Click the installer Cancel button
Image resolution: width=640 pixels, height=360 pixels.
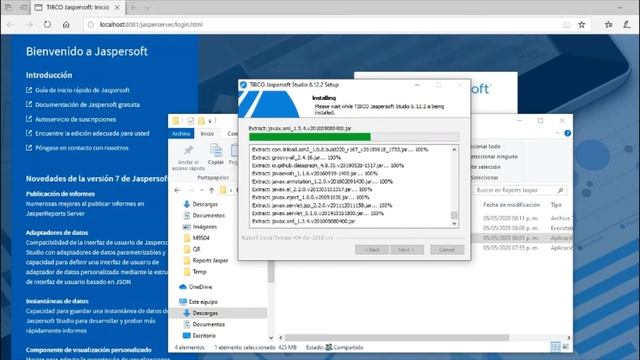click(x=447, y=250)
